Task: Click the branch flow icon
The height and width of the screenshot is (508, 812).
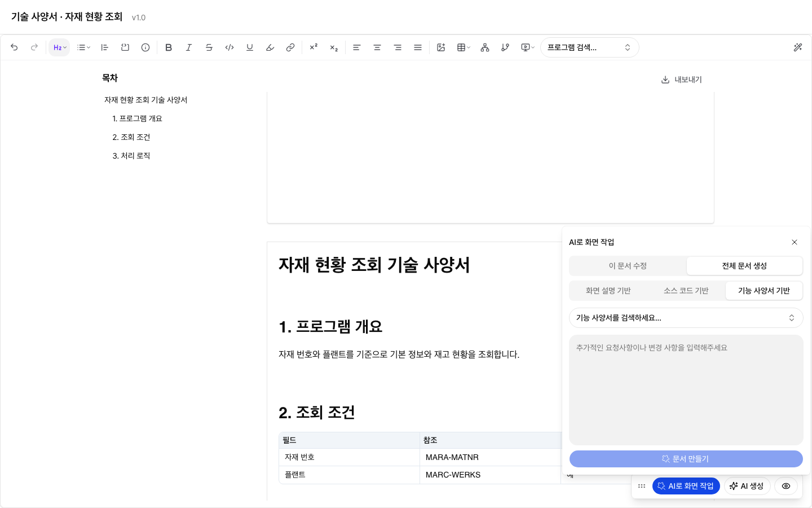Action: click(505, 47)
